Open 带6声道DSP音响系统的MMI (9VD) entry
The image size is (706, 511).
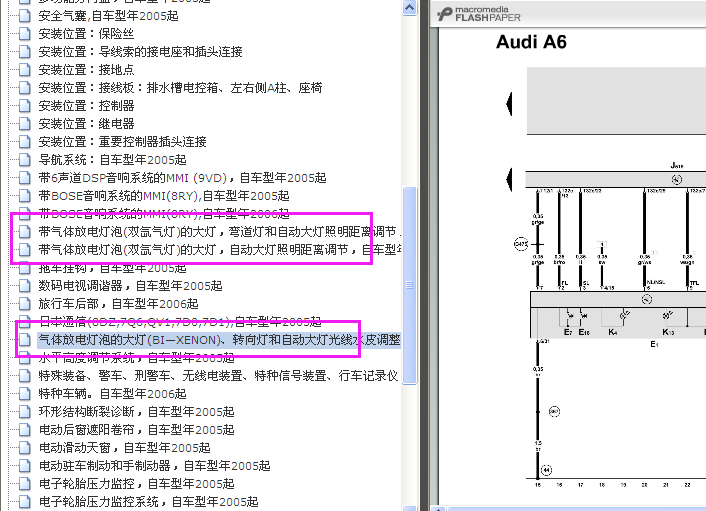click(182, 178)
